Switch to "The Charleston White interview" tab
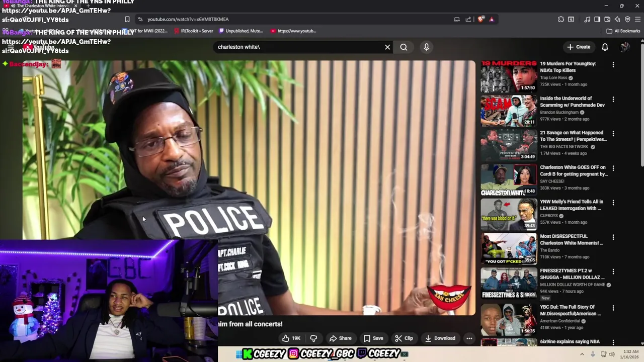This screenshot has height=362, width=644. 43,6
